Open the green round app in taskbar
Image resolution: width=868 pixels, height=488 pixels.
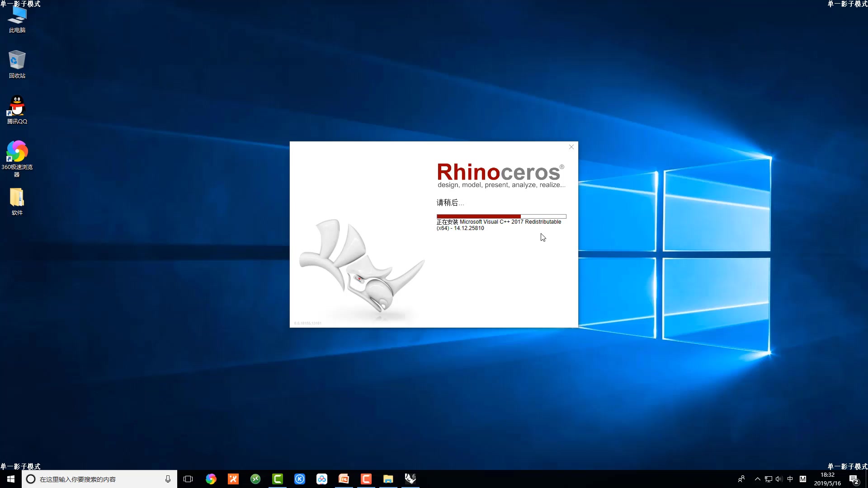coord(255,479)
